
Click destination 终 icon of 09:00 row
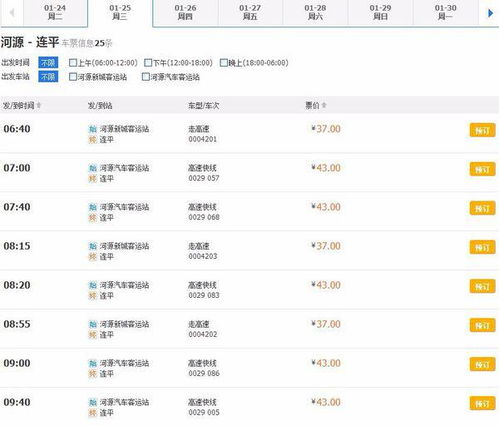click(93, 373)
